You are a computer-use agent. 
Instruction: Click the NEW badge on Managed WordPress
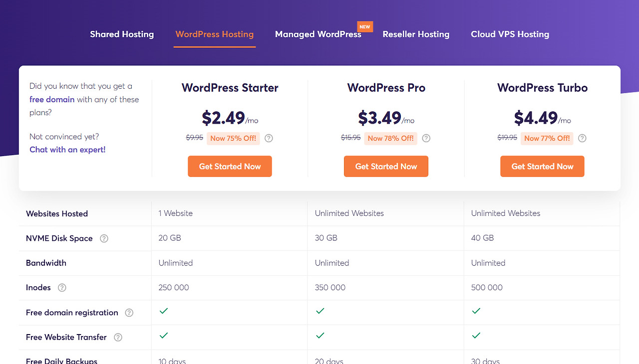(x=365, y=27)
